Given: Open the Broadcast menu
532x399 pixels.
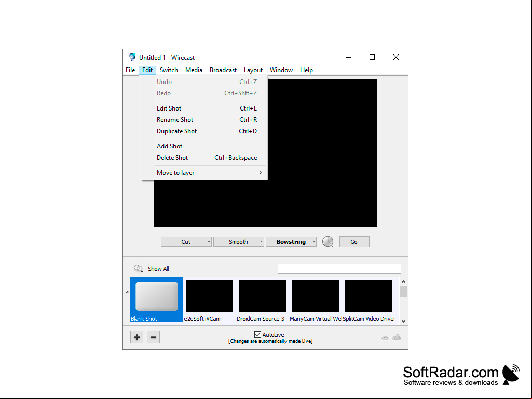Looking at the screenshot, I should (x=223, y=70).
